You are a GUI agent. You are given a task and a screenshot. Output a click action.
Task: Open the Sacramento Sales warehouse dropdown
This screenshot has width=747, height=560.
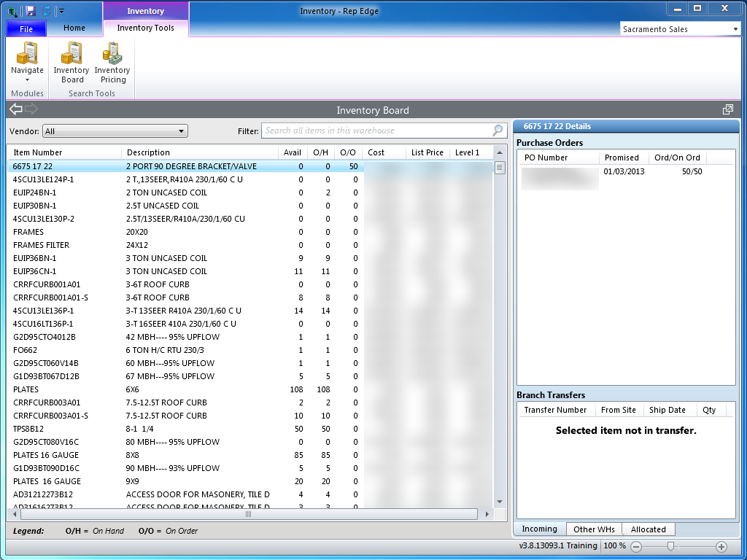pyautogui.click(x=735, y=29)
